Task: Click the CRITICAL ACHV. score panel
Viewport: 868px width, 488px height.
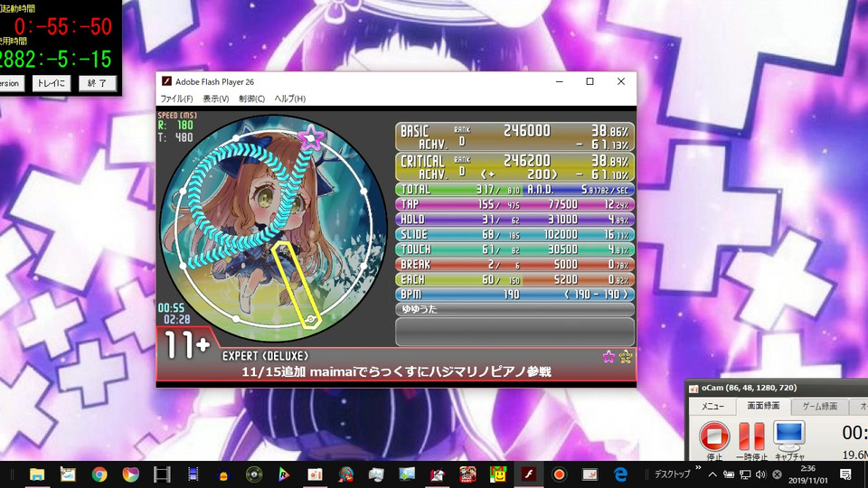Action: (514, 166)
